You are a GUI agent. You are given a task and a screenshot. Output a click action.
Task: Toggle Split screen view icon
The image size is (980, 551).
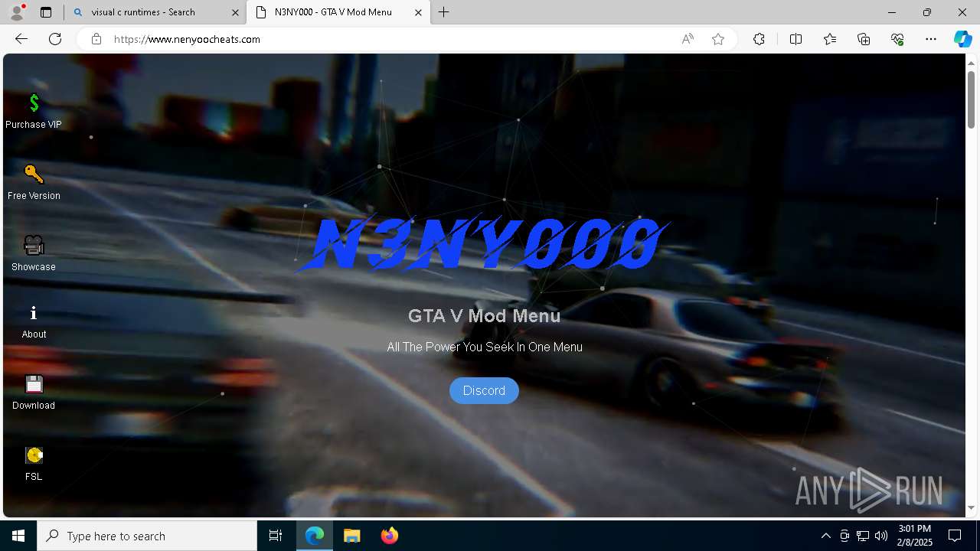[x=795, y=39]
